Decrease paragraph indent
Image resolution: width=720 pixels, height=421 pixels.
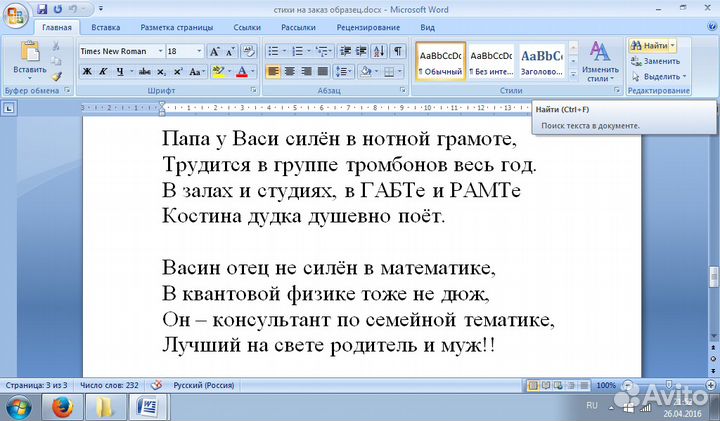pos(345,51)
